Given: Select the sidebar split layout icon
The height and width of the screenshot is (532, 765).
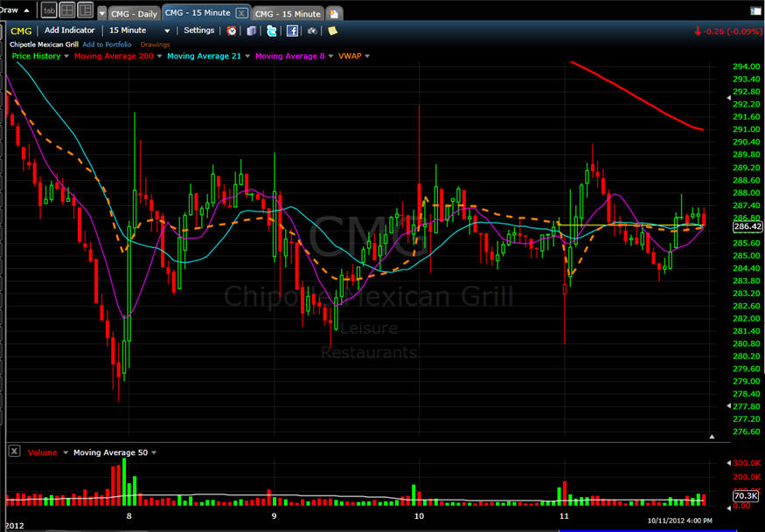Looking at the screenshot, I should click(86, 10).
